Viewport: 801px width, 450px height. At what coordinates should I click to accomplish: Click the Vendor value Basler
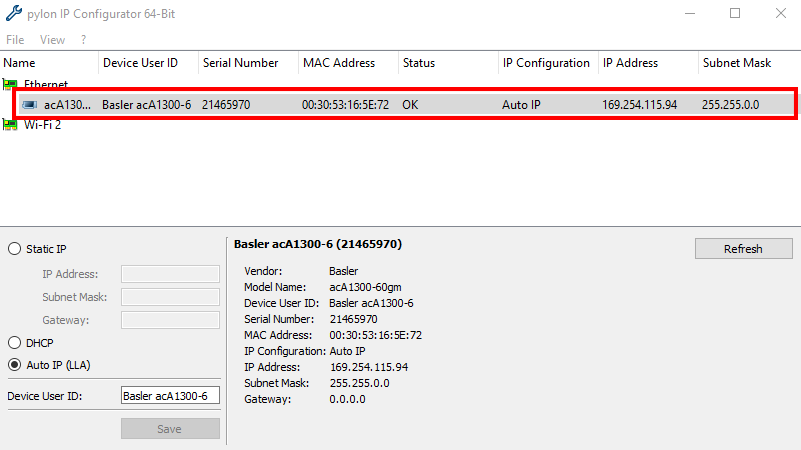pos(344,271)
